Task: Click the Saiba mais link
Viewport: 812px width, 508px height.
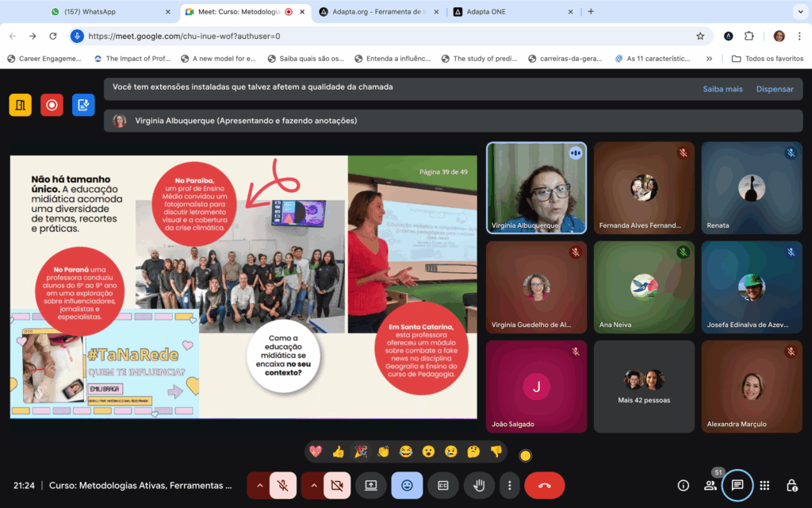Action: [x=722, y=89]
